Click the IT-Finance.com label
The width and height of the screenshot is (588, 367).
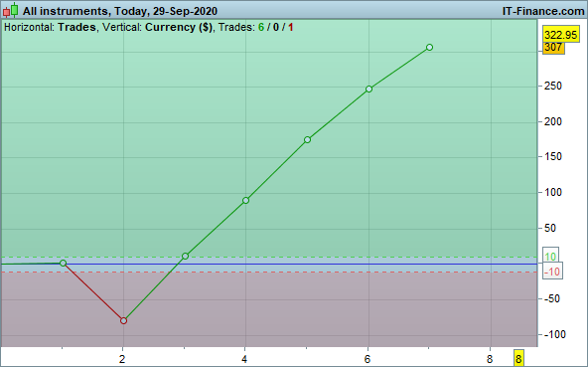tap(543, 11)
